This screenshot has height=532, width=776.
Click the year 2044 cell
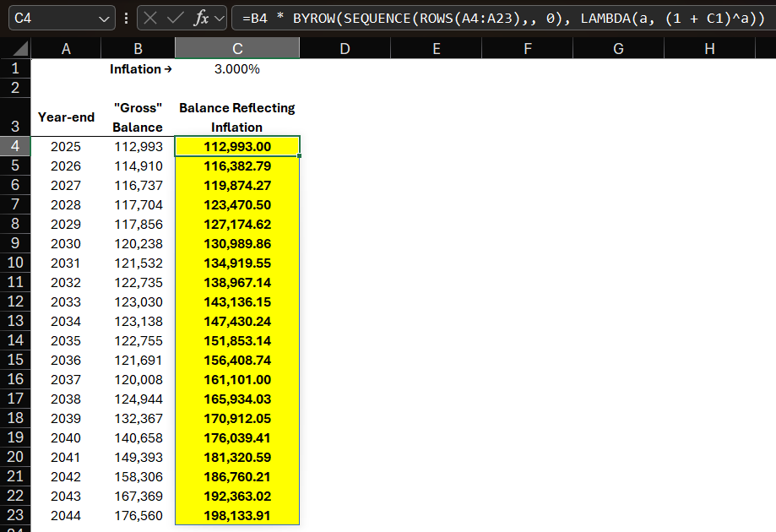point(66,515)
